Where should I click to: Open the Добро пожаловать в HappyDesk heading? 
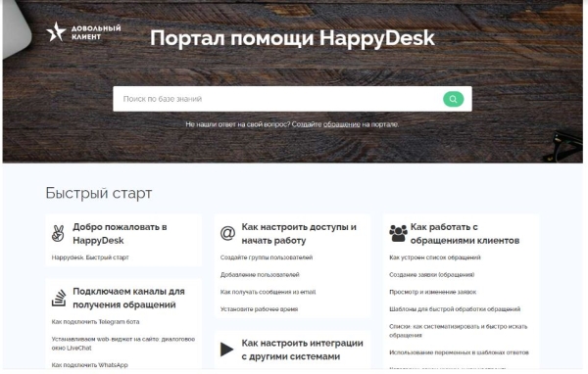tap(120, 233)
